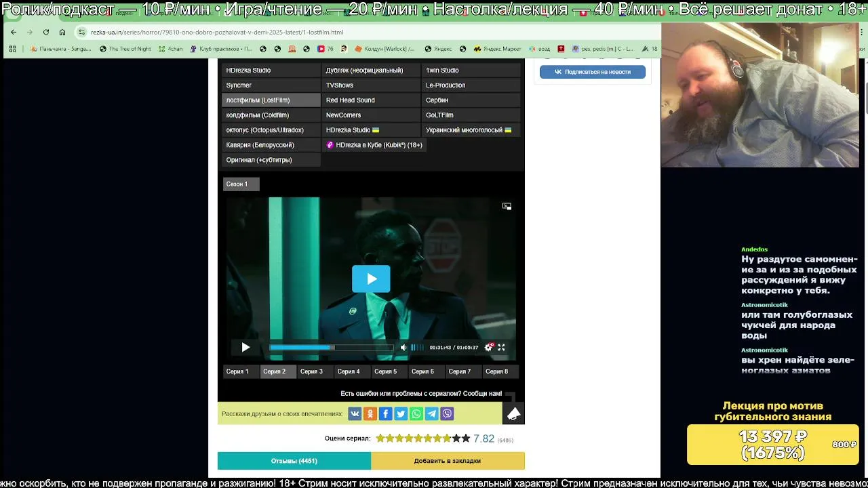Start video with center play button
868x488 pixels.
[x=371, y=279]
